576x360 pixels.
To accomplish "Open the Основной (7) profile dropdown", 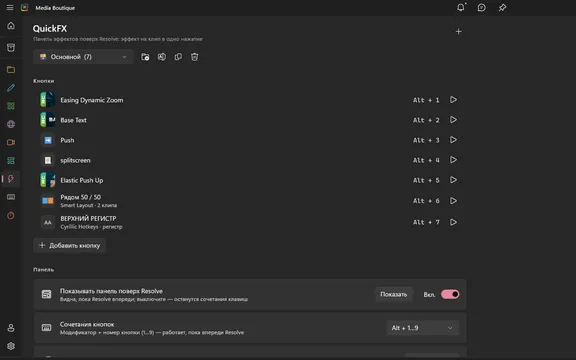I will point(83,57).
